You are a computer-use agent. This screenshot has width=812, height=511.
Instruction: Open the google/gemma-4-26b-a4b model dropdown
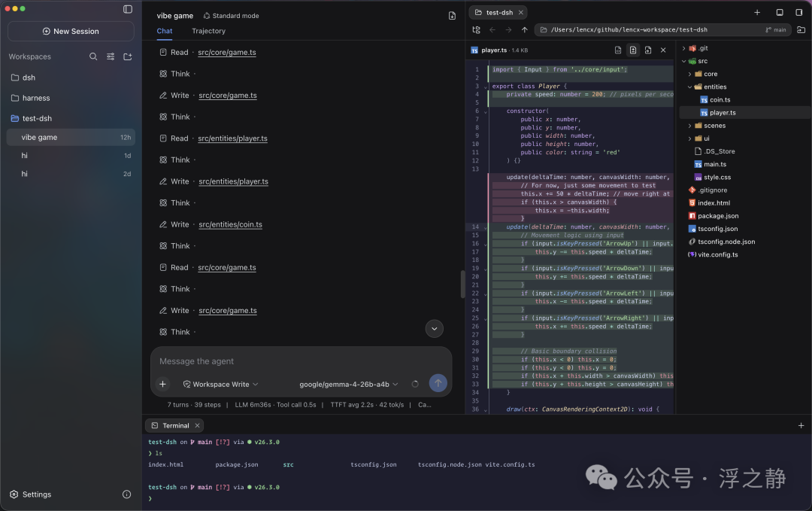click(349, 384)
